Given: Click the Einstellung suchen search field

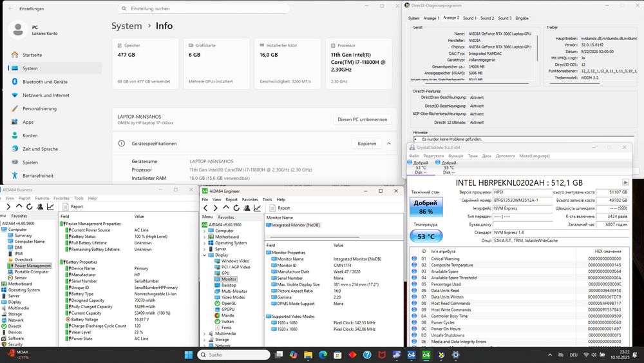Looking at the screenshot, I should coord(204,8).
